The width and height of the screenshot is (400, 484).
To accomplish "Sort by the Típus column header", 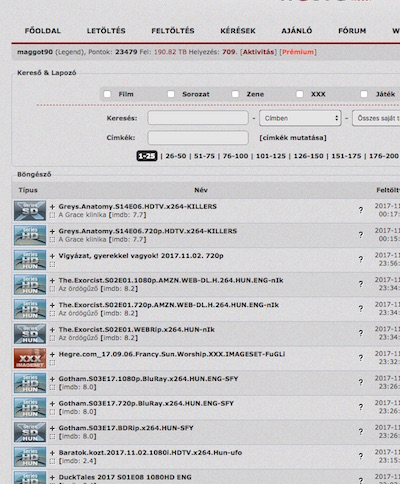I will click(x=28, y=190).
